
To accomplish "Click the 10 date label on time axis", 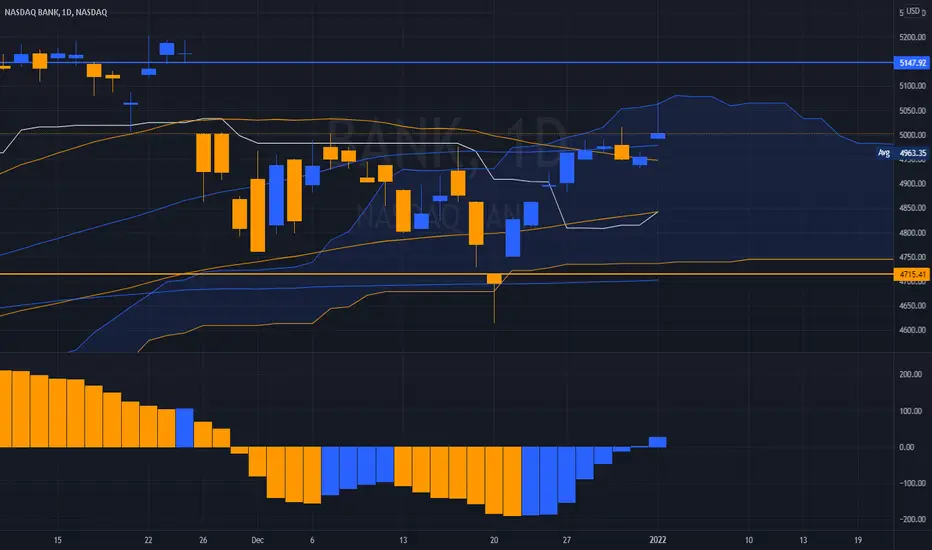I will point(748,540).
